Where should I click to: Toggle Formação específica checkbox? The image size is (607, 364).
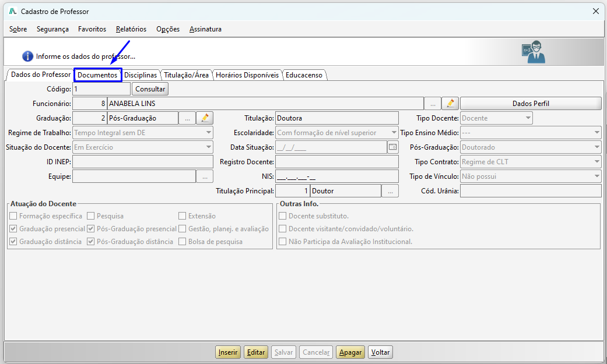pos(13,216)
